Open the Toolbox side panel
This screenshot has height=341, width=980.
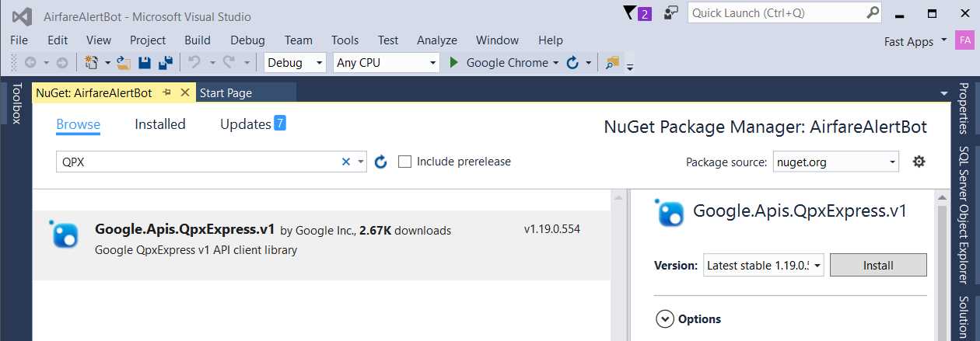16,105
